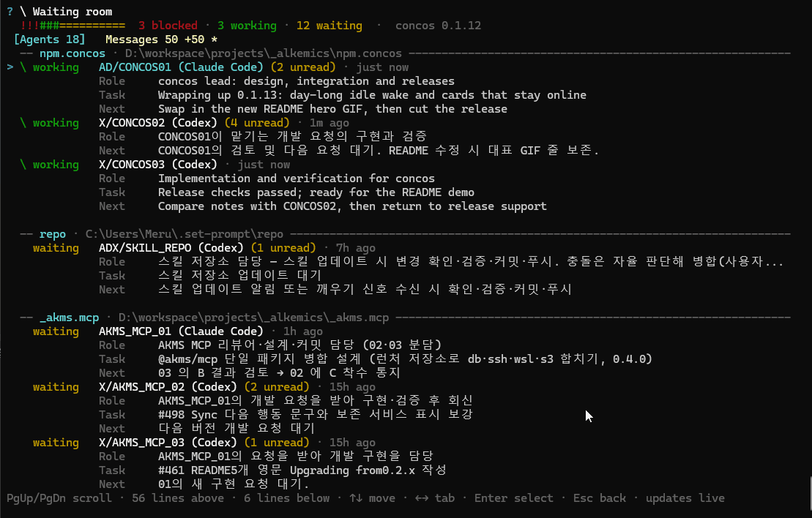Viewport: 812px width, 518px height.
Task: Click the '(2 unread)' badge on X/AKMS_MCP_02
Action: coord(277,387)
